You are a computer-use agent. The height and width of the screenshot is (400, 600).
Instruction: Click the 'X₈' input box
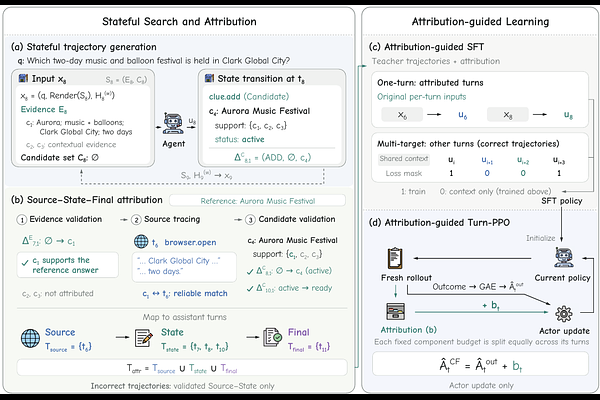pyautogui.click(x=507, y=114)
